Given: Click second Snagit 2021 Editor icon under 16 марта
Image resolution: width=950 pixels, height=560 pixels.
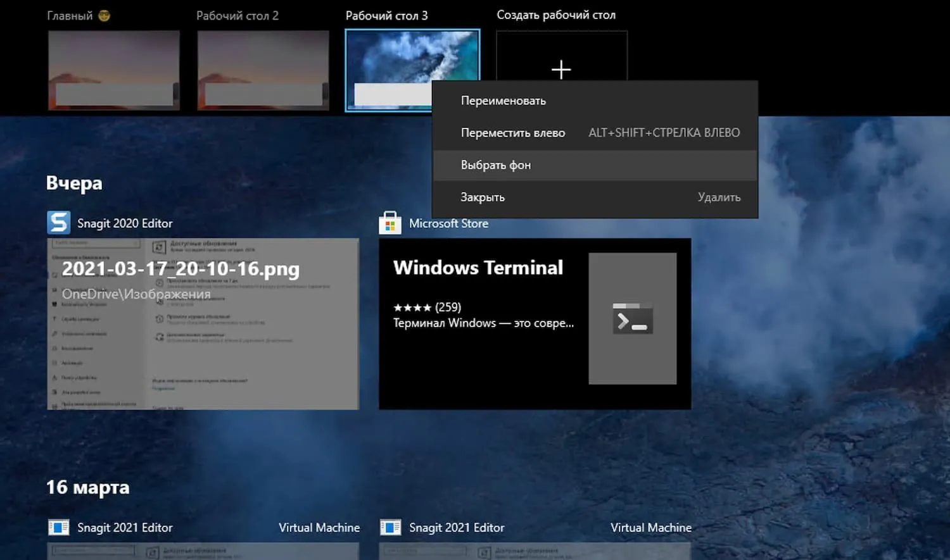Looking at the screenshot, I should pos(390,527).
